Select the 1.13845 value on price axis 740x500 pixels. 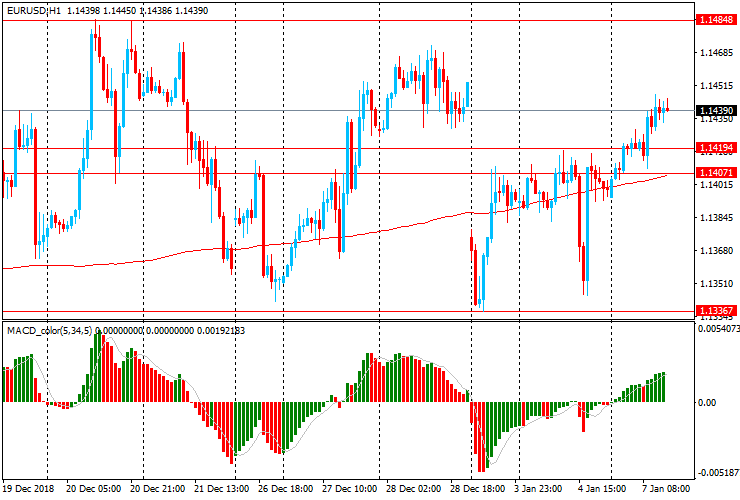tap(716, 217)
